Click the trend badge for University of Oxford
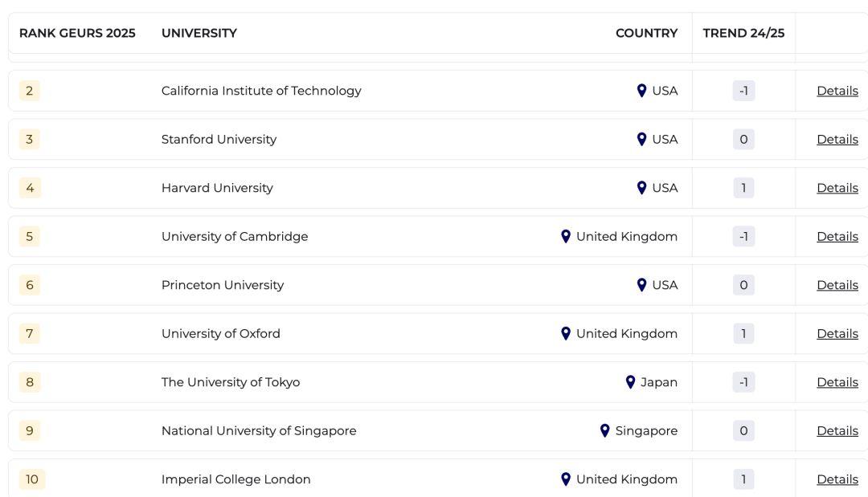 click(x=743, y=333)
